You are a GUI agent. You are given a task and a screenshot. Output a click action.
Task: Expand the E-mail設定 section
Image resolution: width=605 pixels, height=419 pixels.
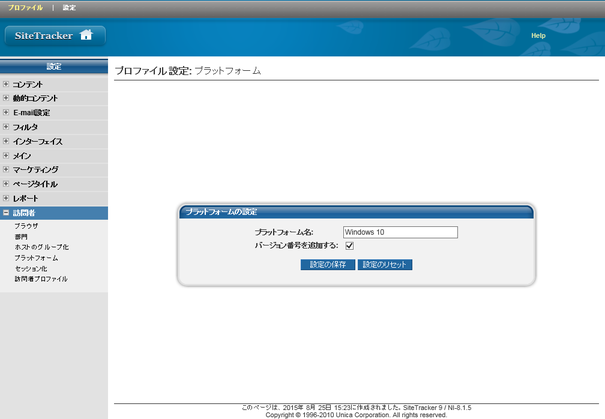click(x=6, y=112)
